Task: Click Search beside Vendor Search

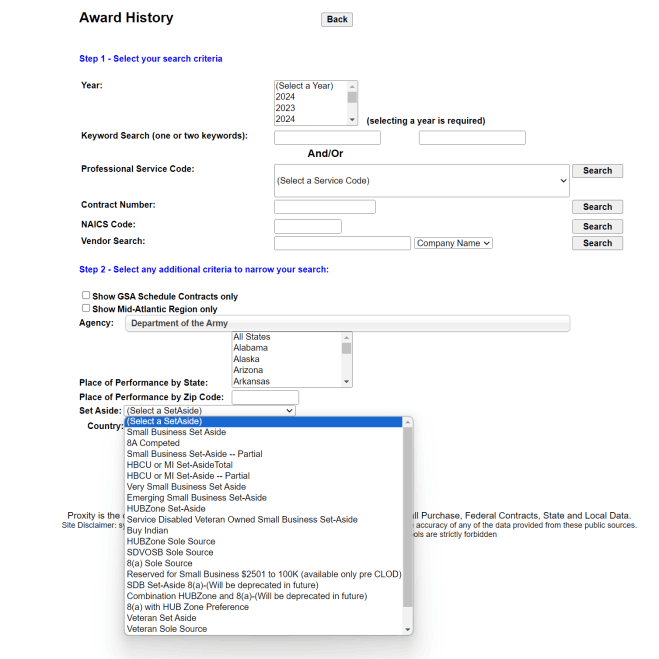Action: coord(597,243)
